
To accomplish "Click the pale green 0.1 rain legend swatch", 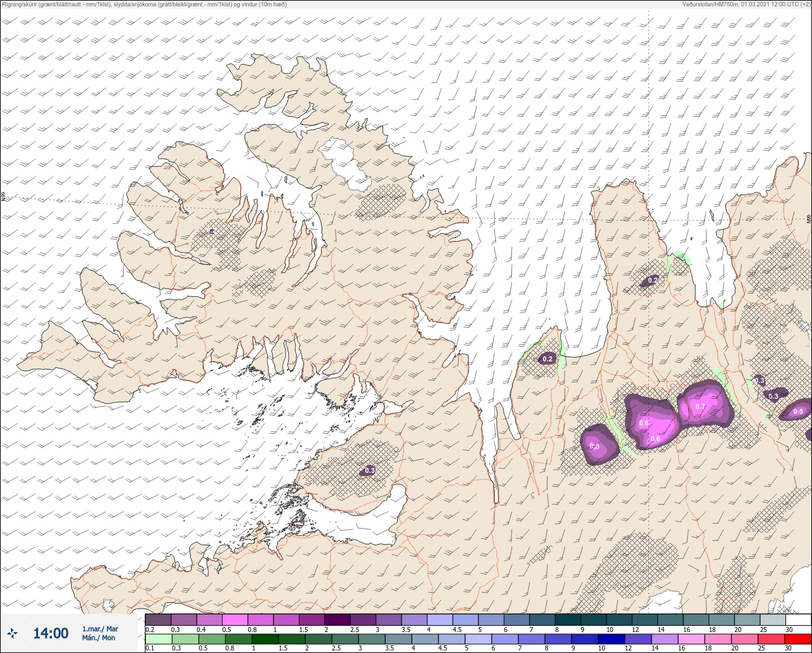I will pos(158,638).
